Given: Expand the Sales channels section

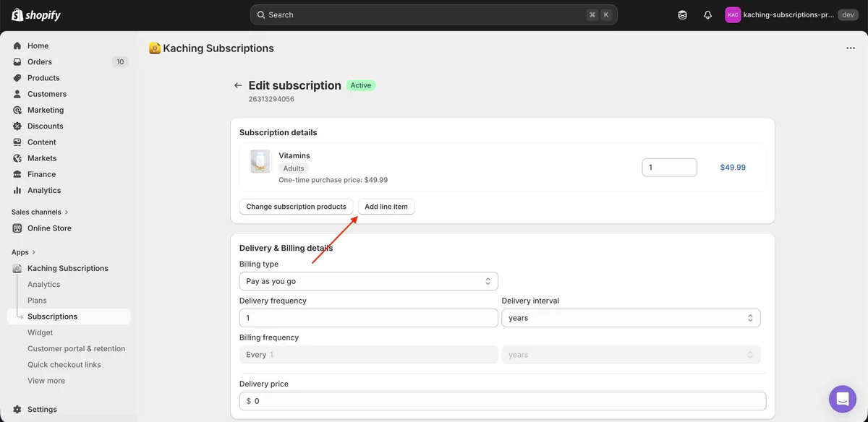Looking at the screenshot, I should 40,212.
